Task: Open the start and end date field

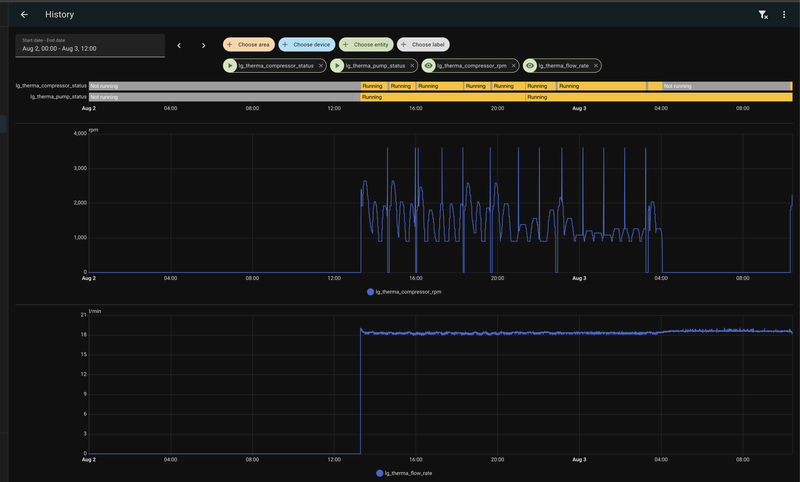Action: pos(90,45)
